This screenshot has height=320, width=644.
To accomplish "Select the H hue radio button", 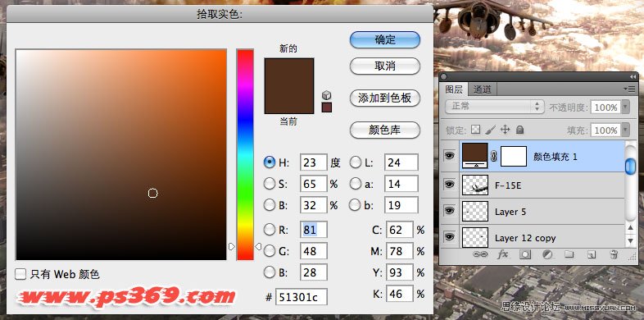I will click(269, 162).
